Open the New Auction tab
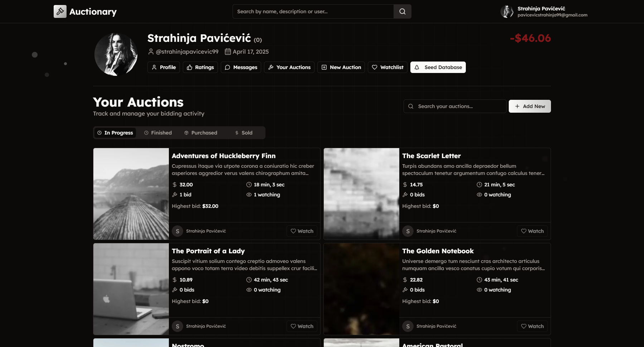This screenshot has height=347, width=644. click(x=341, y=67)
